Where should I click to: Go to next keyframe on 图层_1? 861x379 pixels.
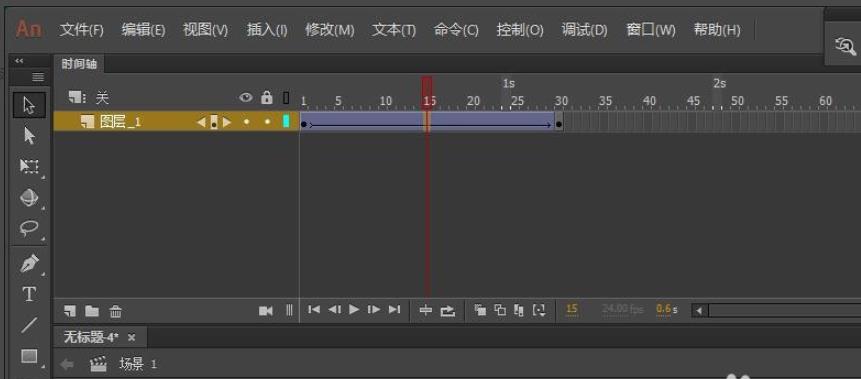[226, 122]
